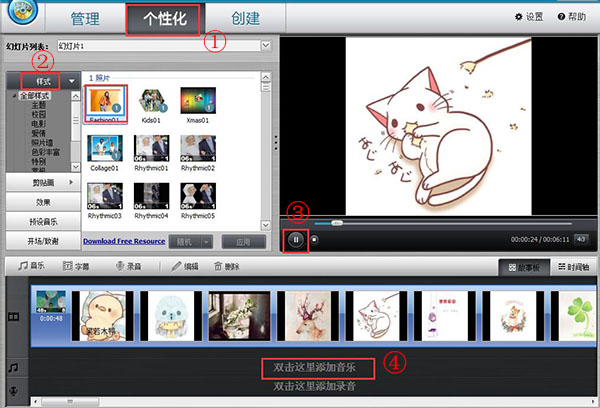Image resolution: width=600 pixels, height=408 pixels.
Task: Click the microphone track icon
Action: (x=13, y=391)
